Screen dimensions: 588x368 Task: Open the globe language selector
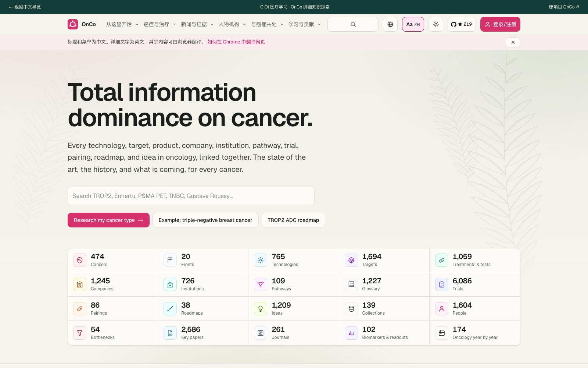click(390, 24)
